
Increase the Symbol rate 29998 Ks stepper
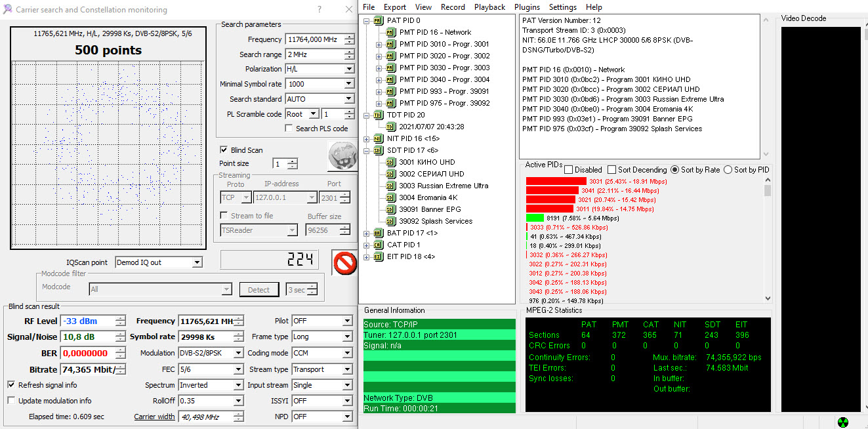point(239,335)
